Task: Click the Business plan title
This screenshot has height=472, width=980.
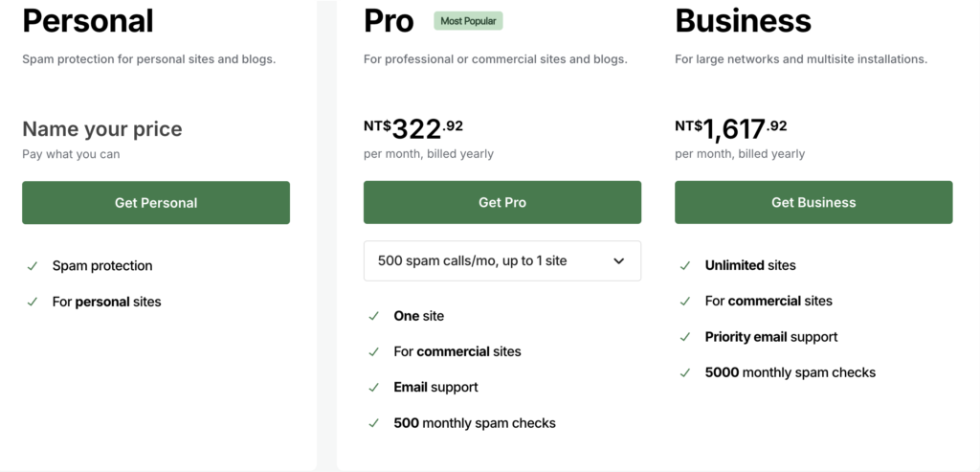Action: pyautogui.click(x=743, y=21)
